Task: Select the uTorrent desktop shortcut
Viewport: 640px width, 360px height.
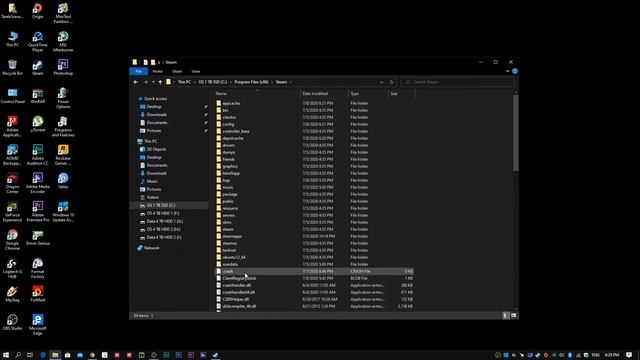Action: click(38, 124)
